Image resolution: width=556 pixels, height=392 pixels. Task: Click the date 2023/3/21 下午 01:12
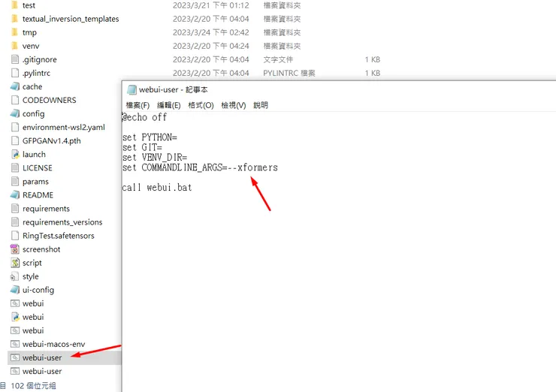(211, 5)
